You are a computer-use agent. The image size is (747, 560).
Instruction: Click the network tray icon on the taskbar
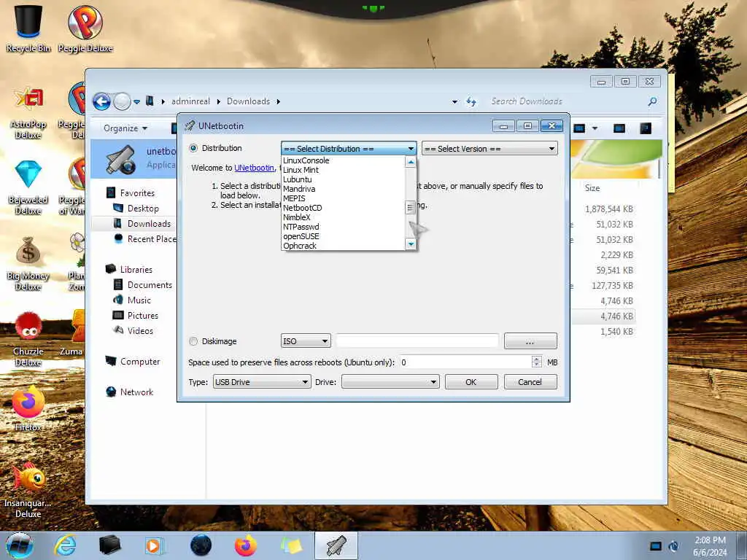(x=656, y=546)
